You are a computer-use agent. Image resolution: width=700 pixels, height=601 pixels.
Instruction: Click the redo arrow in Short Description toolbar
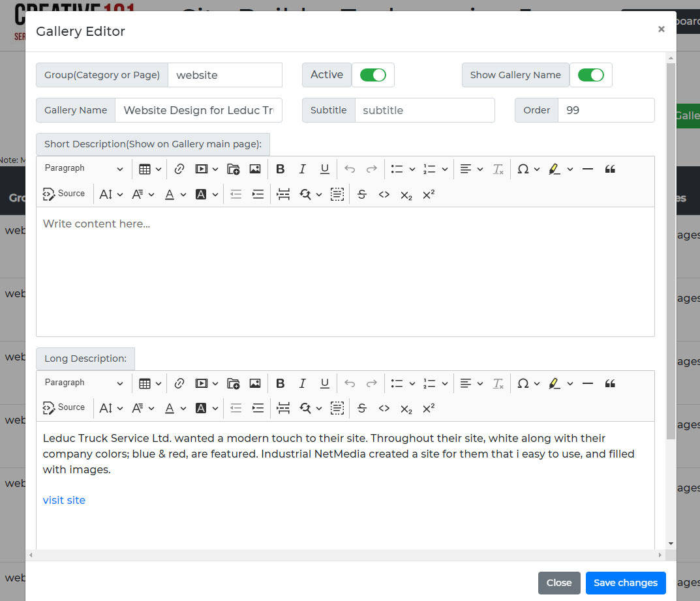(x=371, y=169)
